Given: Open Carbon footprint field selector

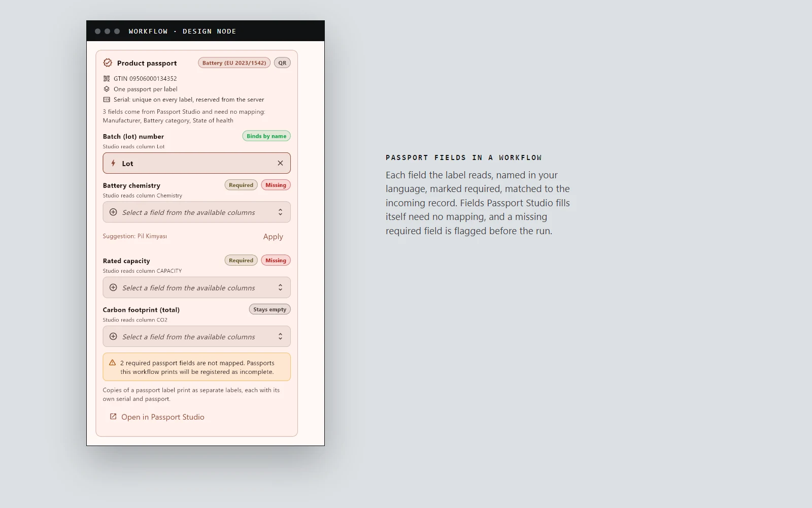Looking at the screenshot, I should 196,336.
